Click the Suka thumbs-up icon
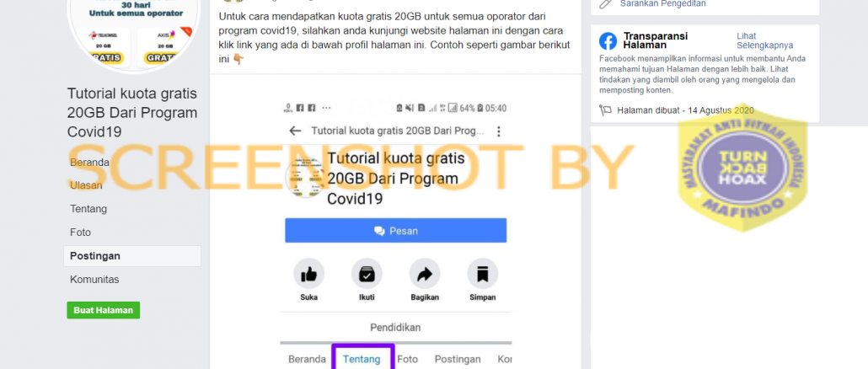868x369 pixels. coord(309,273)
